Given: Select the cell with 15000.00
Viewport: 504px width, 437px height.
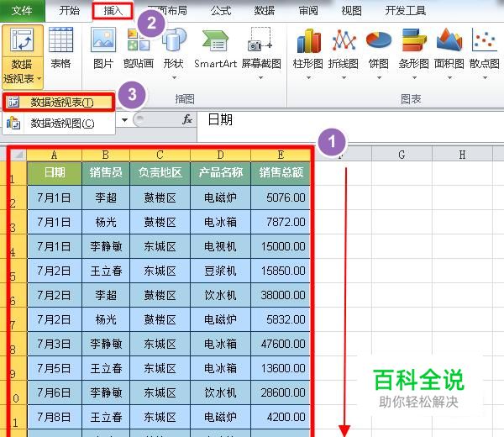Looking at the screenshot, I should [281, 246].
